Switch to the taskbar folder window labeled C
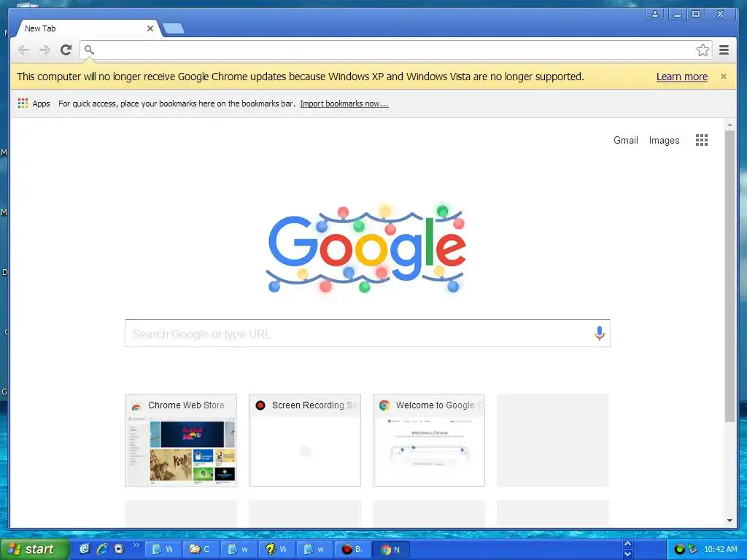The height and width of the screenshot is (560, 747). 201,550
